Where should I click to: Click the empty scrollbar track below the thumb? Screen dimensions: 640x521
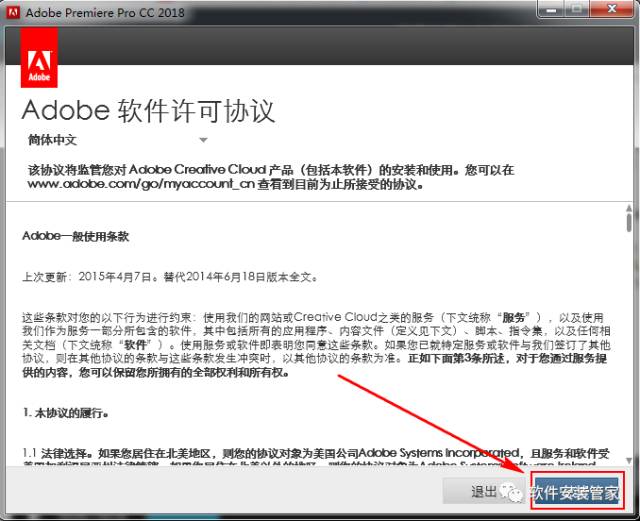click(628, 350)
